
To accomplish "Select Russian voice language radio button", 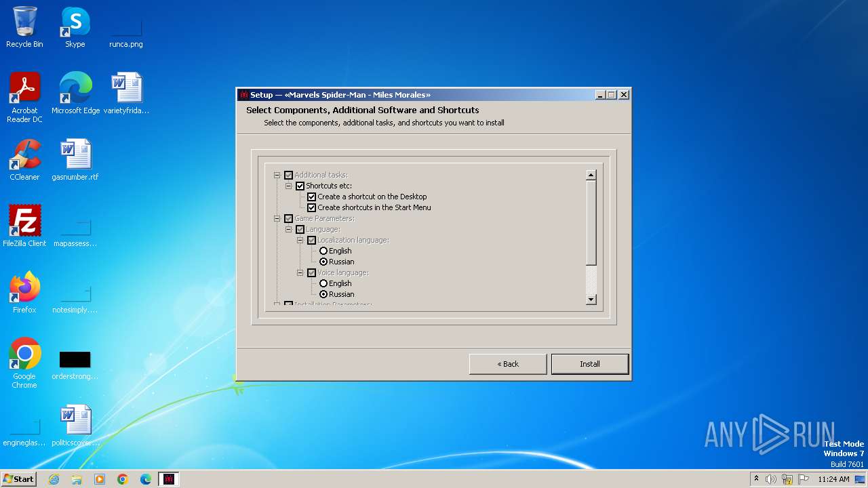I will click(323, 294).
